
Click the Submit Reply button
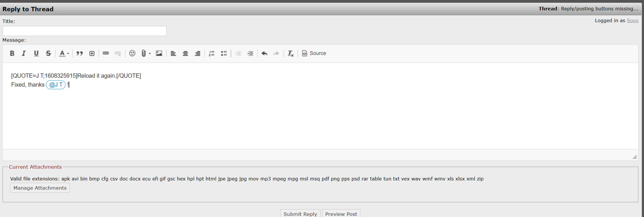click(300, 214)
